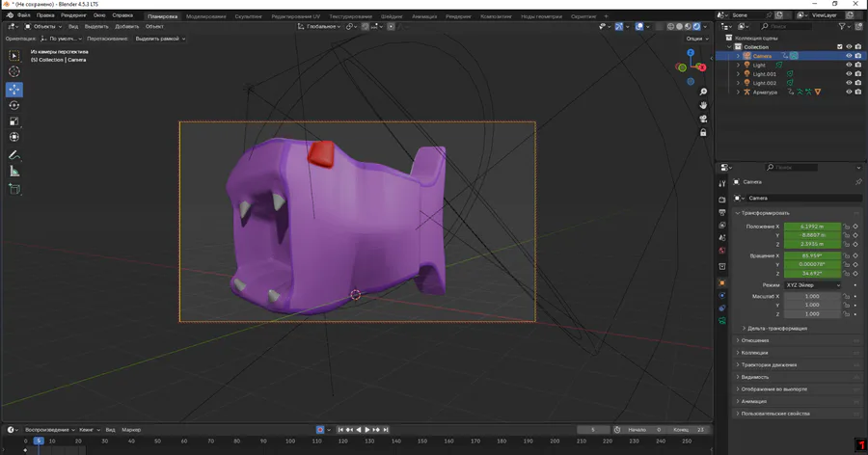Switch to the Скульптинг workspace tab

[249, 16]
